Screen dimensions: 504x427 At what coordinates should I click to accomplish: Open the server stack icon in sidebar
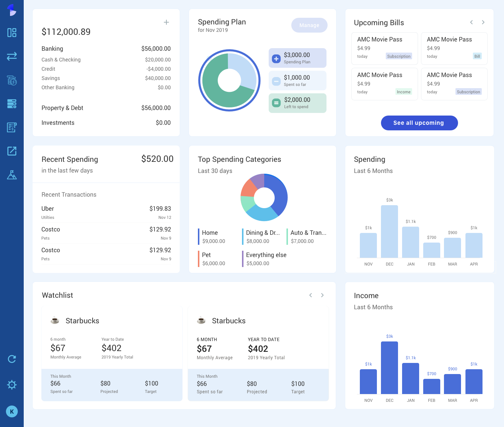coord(12,104)
